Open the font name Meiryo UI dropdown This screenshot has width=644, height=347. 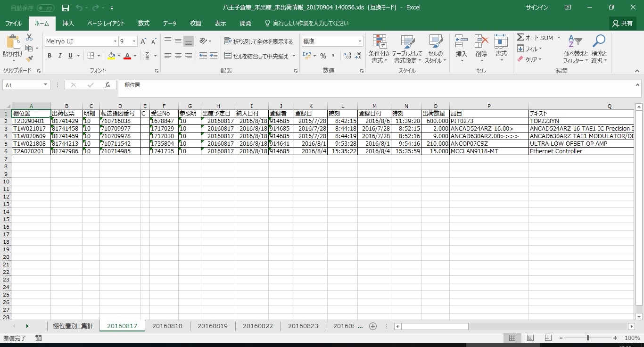point(115,41)
